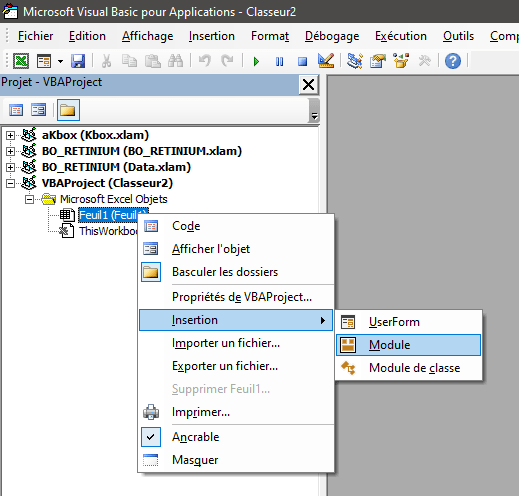Click the VBA application icon in title bar
Screen dimensions: 519x496
point(10,11)
